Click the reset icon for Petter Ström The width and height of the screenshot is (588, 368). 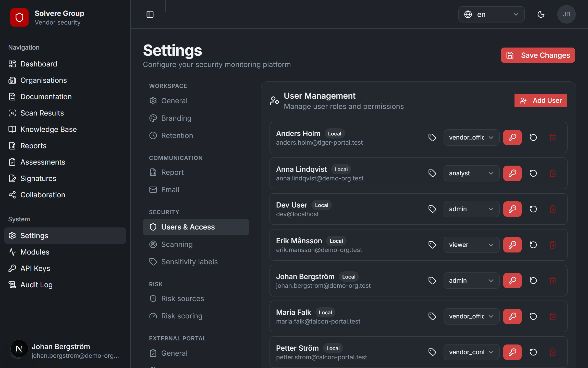tap(533, 352)
